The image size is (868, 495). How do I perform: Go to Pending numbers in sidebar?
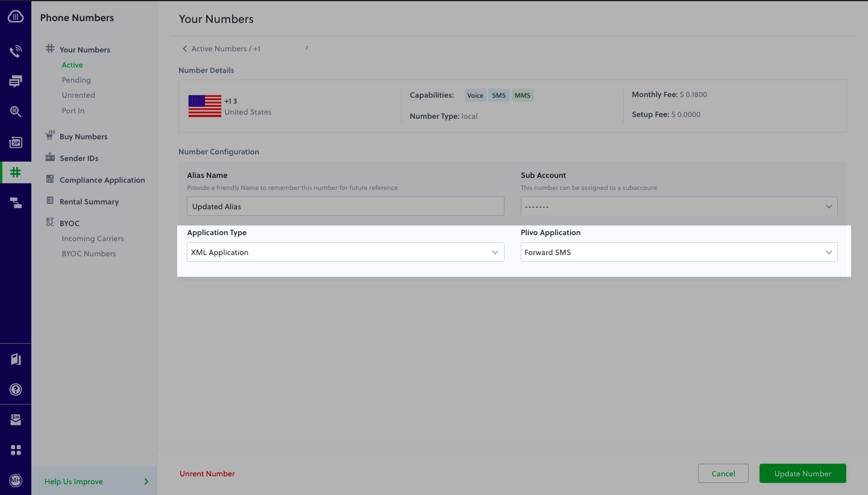pyautogui.click(x=76, y=80)
